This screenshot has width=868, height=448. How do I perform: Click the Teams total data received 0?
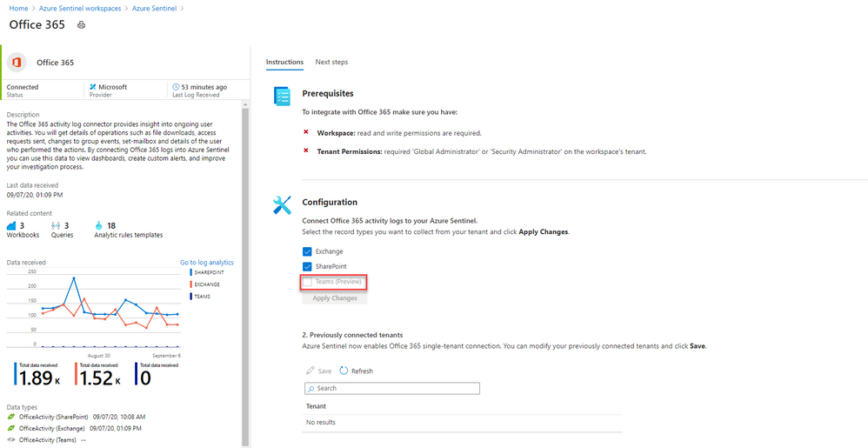[x=145, y=378]
